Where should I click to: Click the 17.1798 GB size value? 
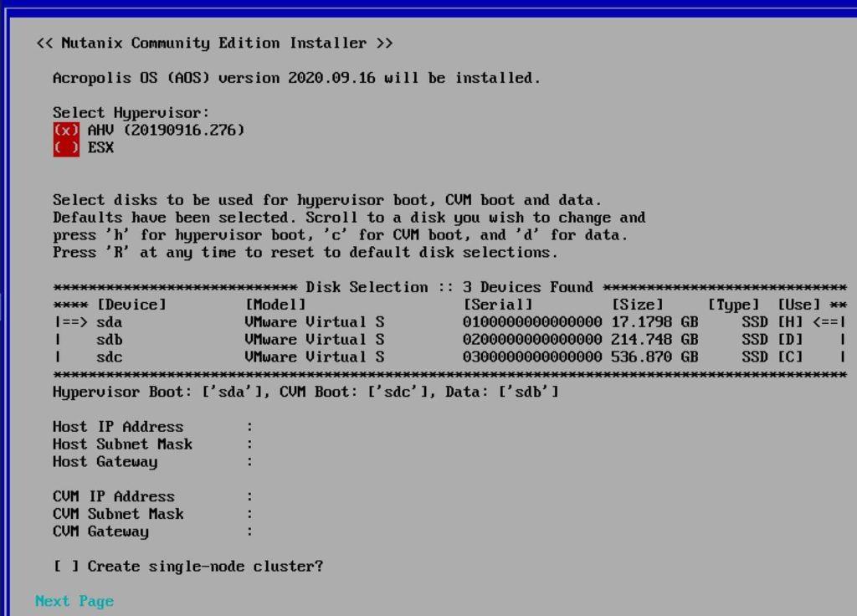[654, 322]
